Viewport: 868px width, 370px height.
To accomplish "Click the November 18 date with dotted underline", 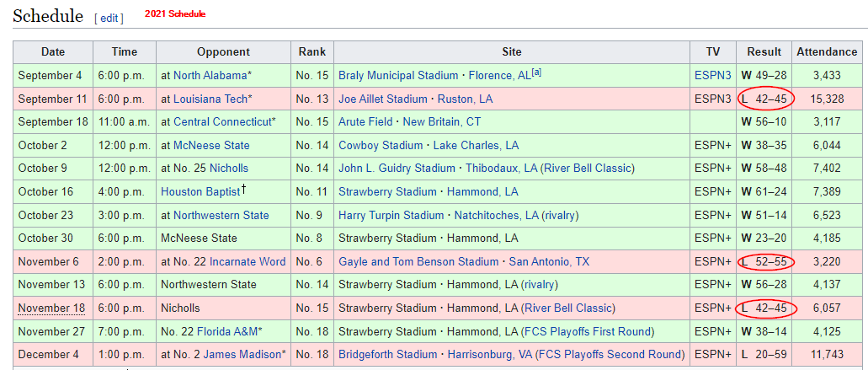I will pos(51,308).
